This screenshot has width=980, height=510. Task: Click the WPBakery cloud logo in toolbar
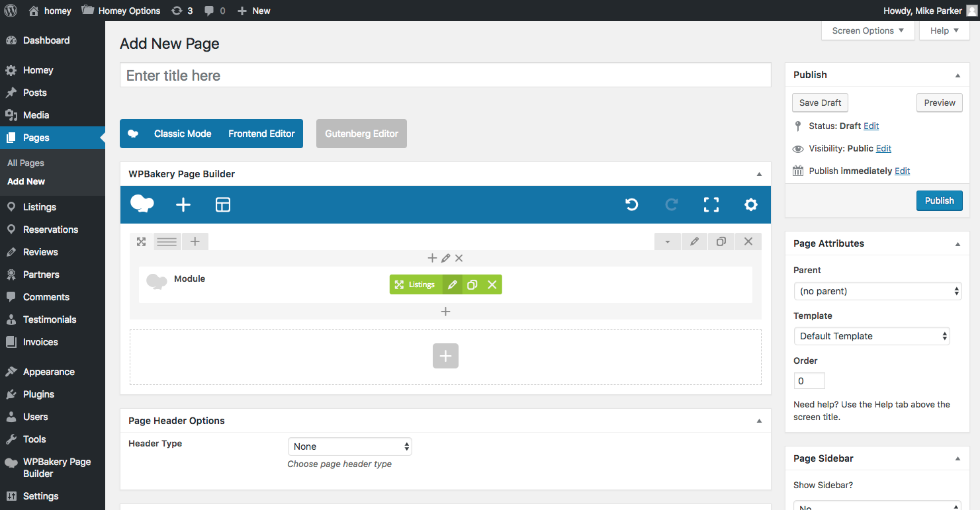(142, 204)
